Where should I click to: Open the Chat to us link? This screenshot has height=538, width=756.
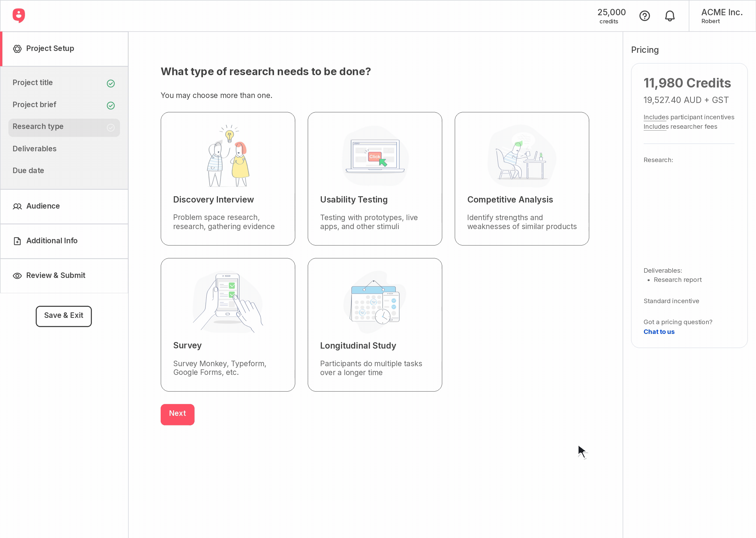[x=659, y=332]
